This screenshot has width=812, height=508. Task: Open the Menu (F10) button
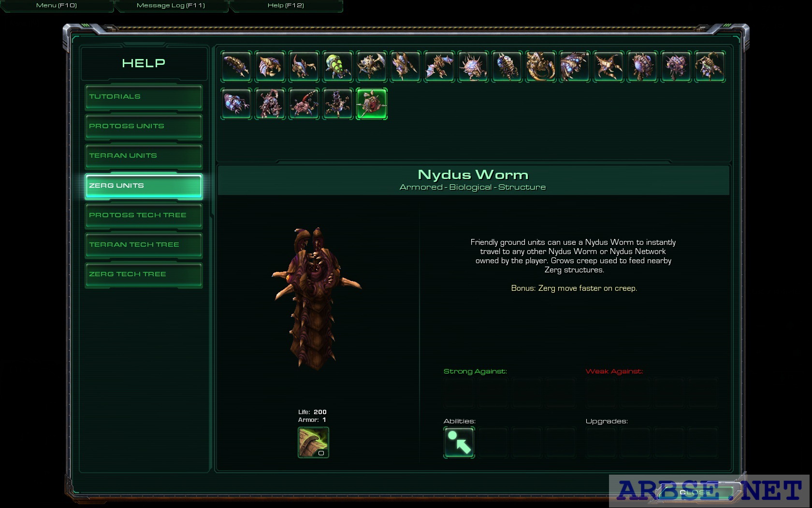pyautogui.click(x=57, y=6)
